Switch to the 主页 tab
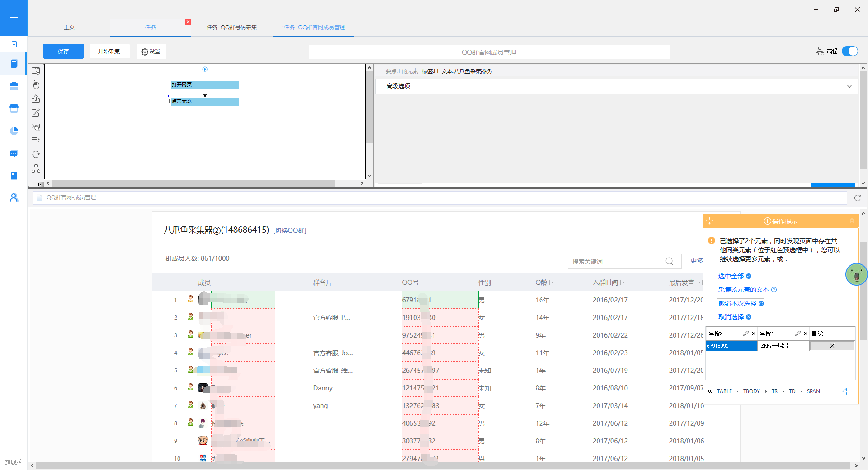The width and height of the screenshot is (868, 470). (69, 28)
